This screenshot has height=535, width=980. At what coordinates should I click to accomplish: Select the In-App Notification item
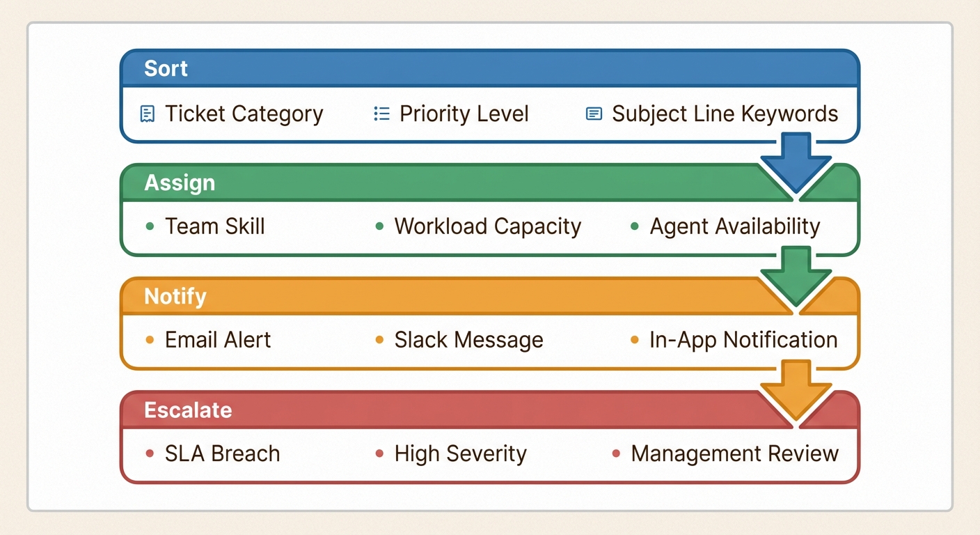[x=743, y=340]
